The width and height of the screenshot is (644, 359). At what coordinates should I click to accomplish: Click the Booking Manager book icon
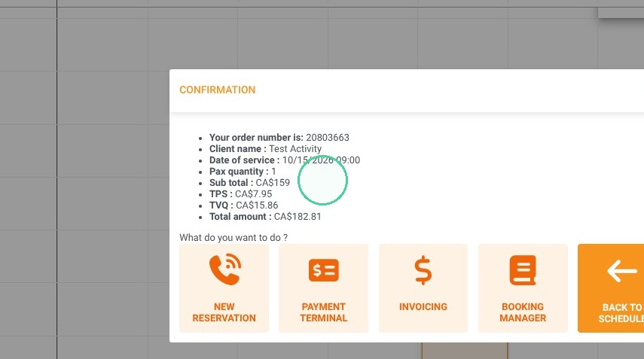[523, 270]
